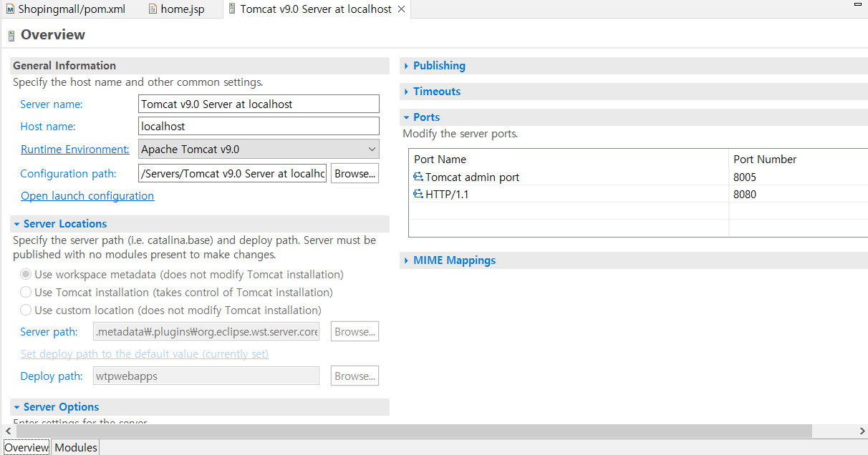The width and height of the screenshot is (868, 455).
Task: Click the Configuration path input field
Action: pos(232,173)
